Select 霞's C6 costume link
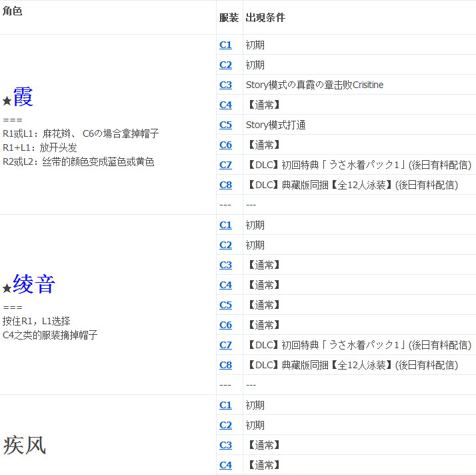The image size is (476, 475). 225,145
